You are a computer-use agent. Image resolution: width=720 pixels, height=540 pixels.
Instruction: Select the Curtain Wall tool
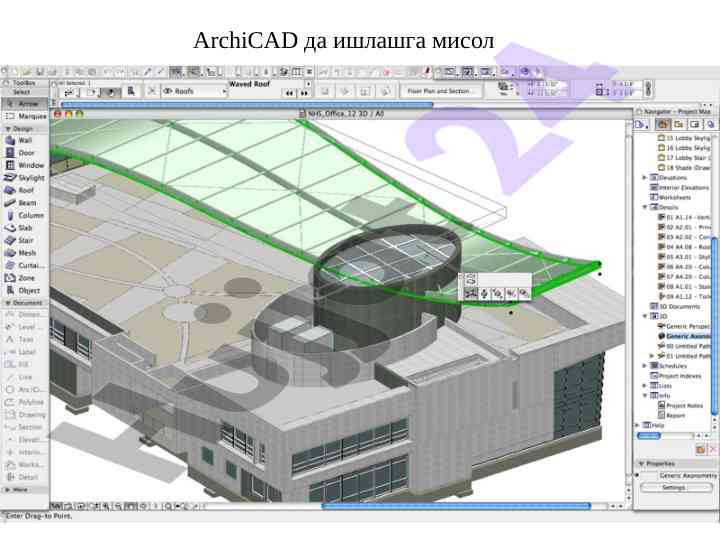24,265
